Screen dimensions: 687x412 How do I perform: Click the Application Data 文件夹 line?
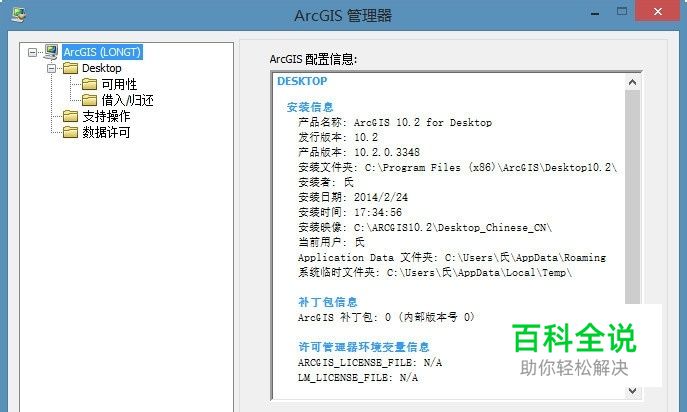[x=452, y=257]
